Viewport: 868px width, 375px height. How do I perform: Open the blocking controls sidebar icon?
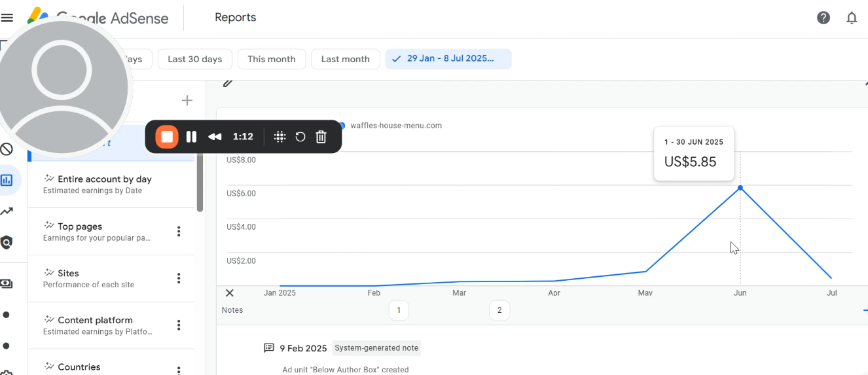click(7, 149)
